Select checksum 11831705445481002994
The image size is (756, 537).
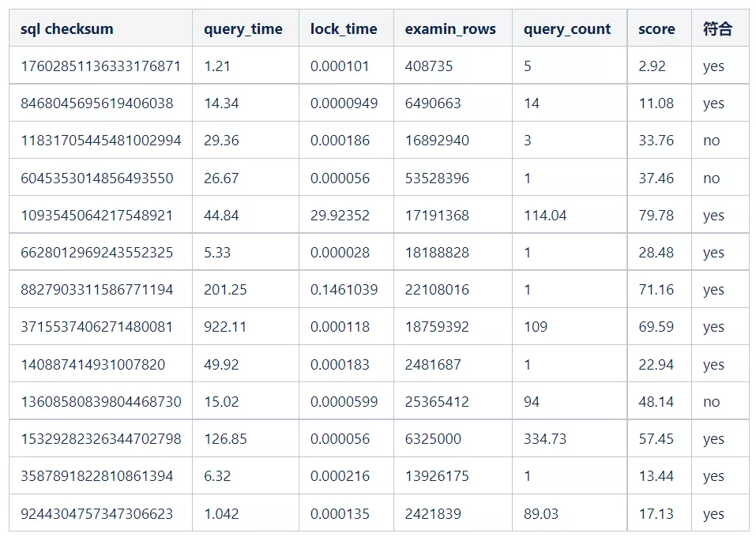[101, 141]
